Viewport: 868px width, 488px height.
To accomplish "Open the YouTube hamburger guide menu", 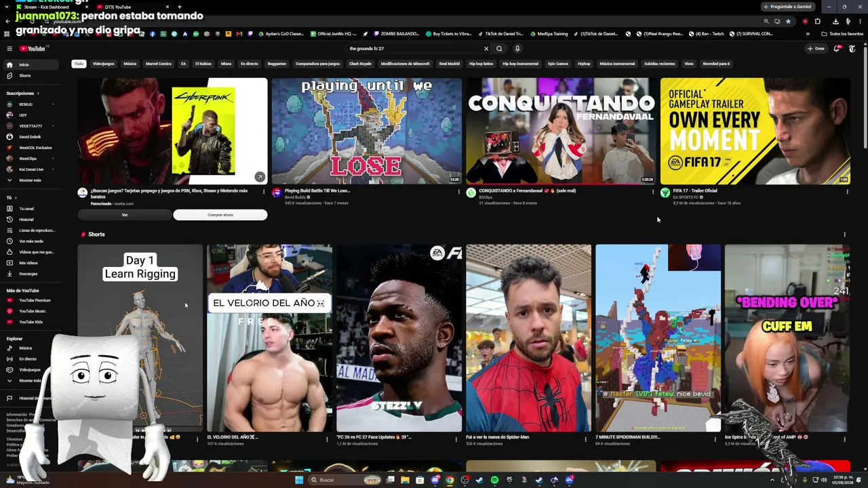I will (x=9, y=49).
